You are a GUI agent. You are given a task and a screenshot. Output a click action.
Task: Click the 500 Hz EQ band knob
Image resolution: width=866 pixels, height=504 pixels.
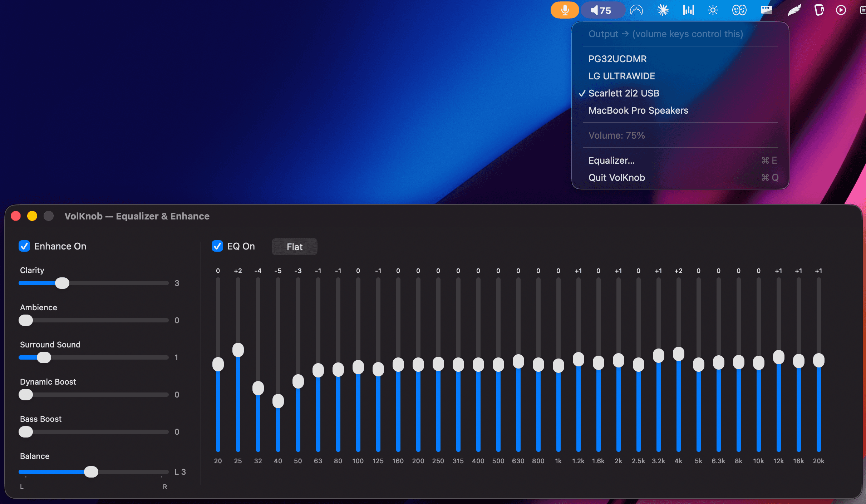click(498, 365)
